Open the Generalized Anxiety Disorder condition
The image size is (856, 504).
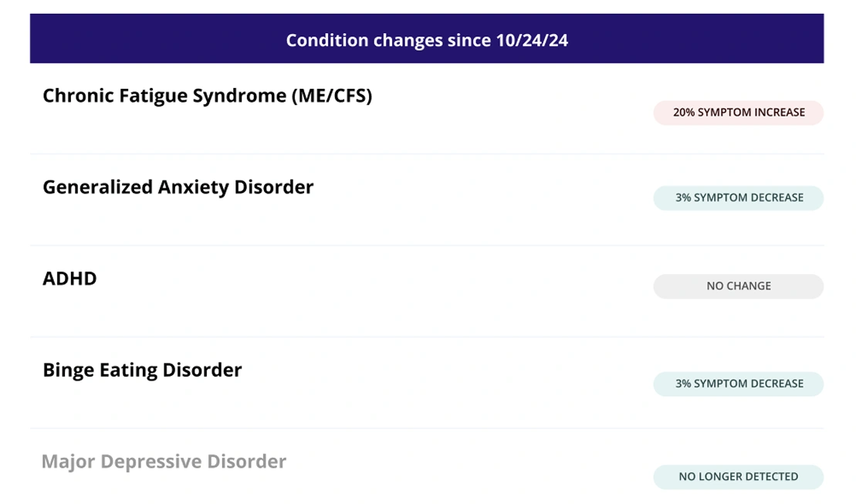point(178,188)
